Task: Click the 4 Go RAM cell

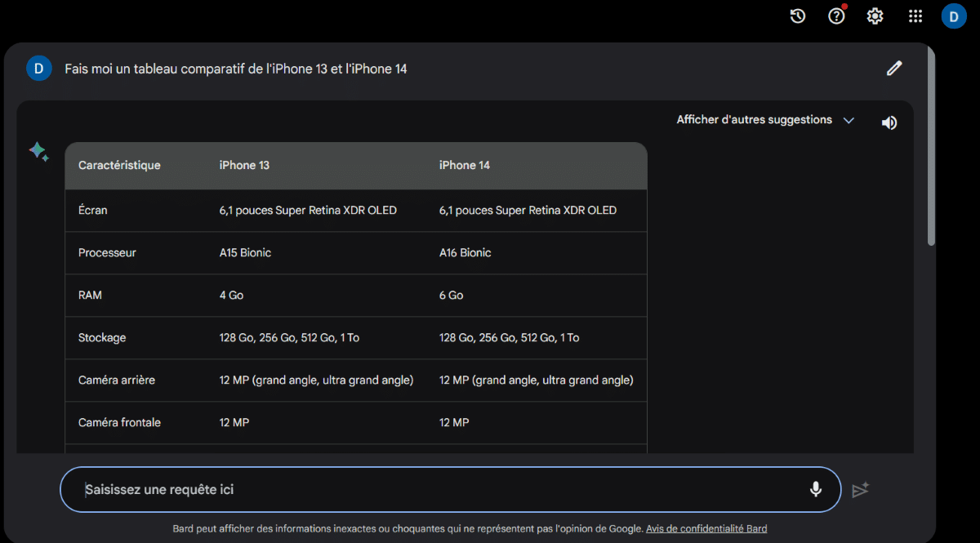Action: coord(231,295)
